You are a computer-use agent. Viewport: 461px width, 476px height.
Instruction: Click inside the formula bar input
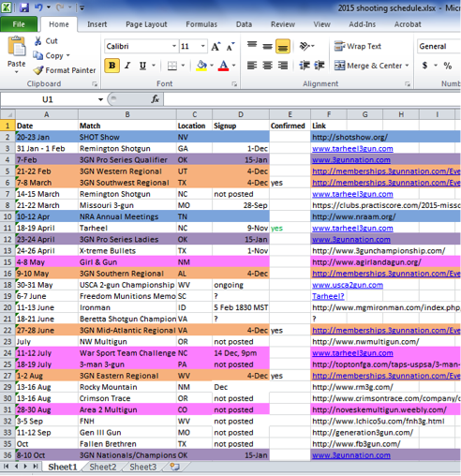312,99
